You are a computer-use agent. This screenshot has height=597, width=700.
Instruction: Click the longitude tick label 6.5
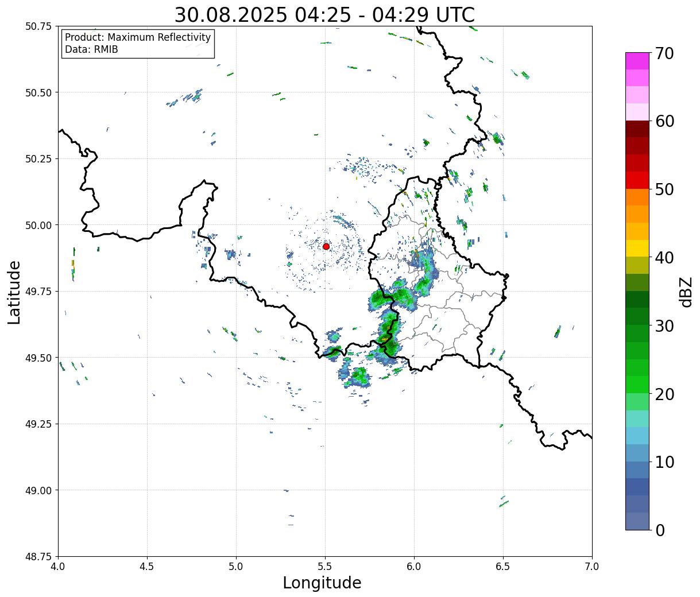coord(503,566)
